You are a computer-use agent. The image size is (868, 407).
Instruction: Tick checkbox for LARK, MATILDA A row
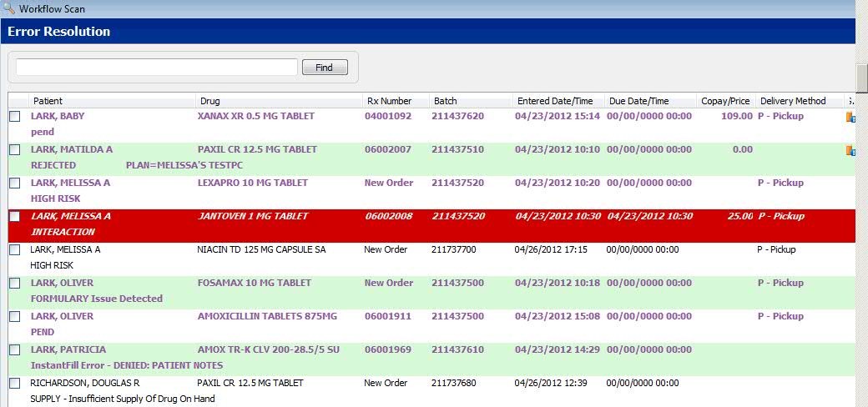pyautogui.click(x=15, y=150)
